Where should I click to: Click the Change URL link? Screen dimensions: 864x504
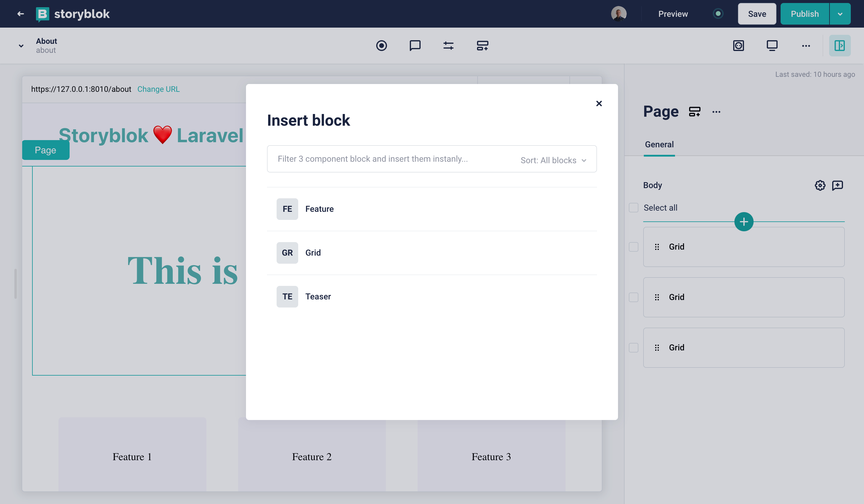158,89
